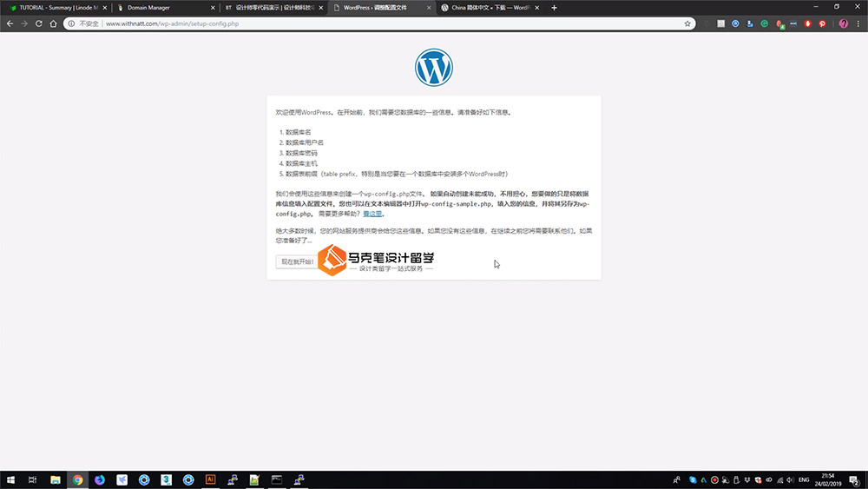868x489 pixels.
Task: Close the China 简体中文 WordPress tab
Action: pos(537,8)
